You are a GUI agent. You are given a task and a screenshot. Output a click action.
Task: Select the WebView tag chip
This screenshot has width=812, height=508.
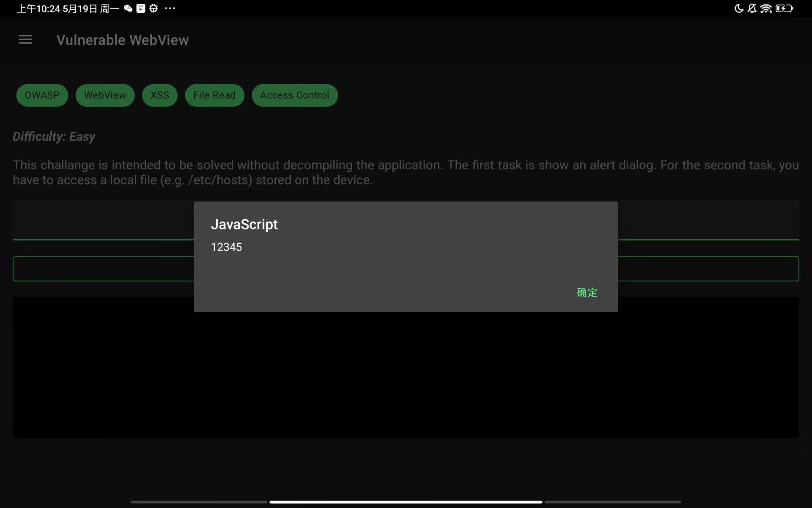[x=105, y=95]
